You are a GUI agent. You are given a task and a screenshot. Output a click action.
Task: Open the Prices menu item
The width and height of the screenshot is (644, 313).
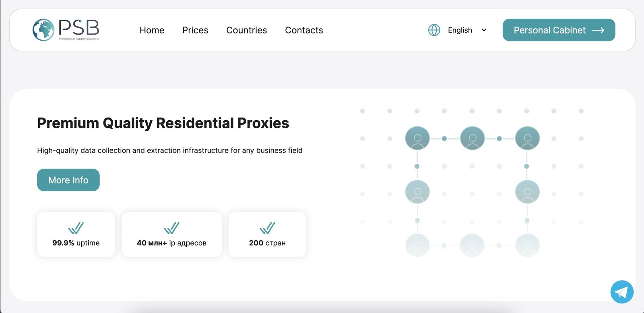click(x=195, y=30)
